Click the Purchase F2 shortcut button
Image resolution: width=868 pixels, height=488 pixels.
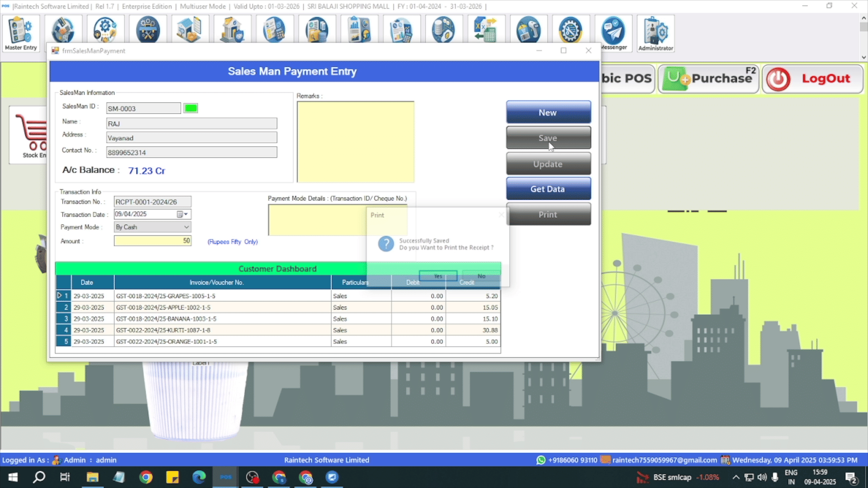point(708,79)
